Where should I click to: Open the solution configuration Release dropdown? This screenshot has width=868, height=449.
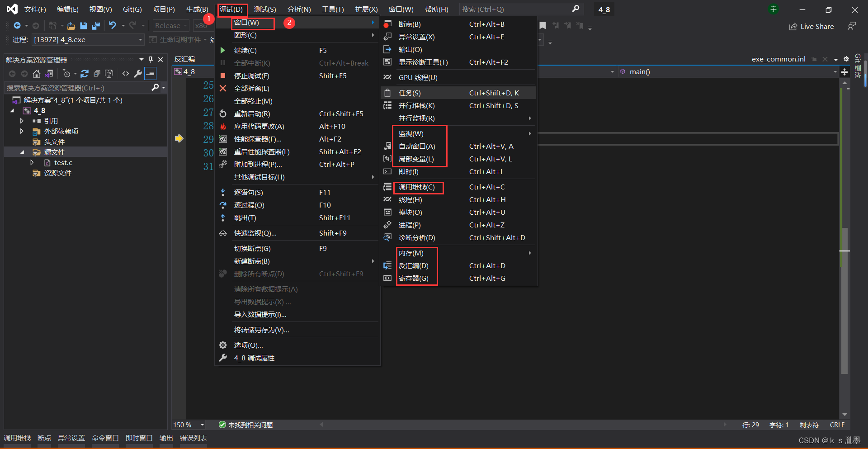pyautogui.click(x=171, y=26)
